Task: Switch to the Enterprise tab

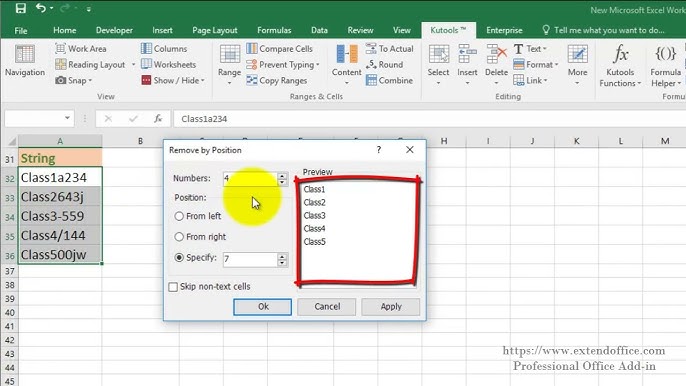Action: tap(504, 30)
